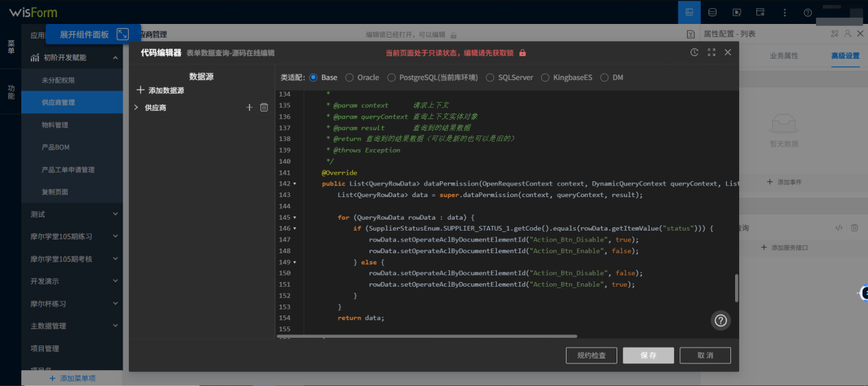Click the red lock icon in read-only notice

click(x=523, y=53)
